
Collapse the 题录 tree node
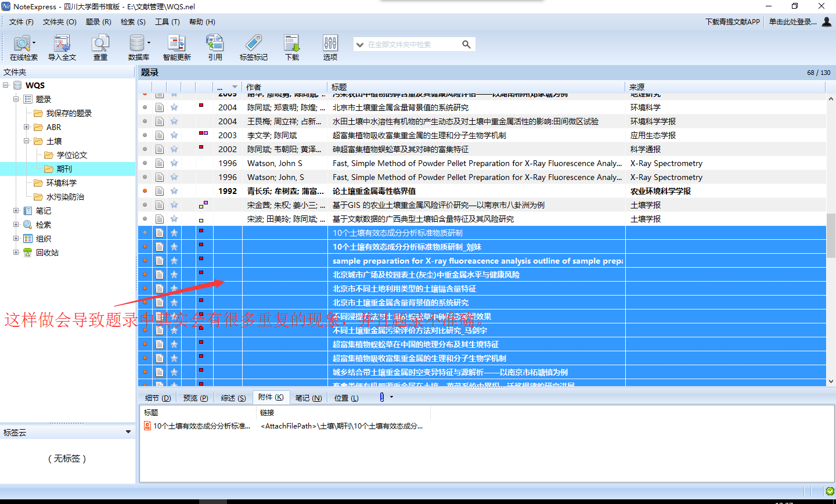16,99
